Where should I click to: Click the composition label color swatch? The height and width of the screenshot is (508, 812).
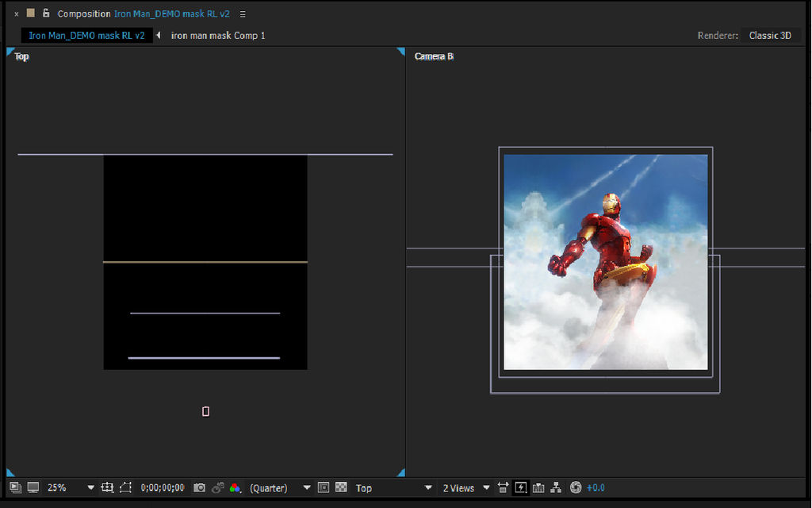(31, 13)
